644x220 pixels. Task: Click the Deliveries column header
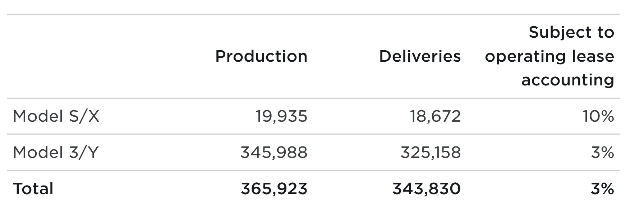click(x=420, y=56)
